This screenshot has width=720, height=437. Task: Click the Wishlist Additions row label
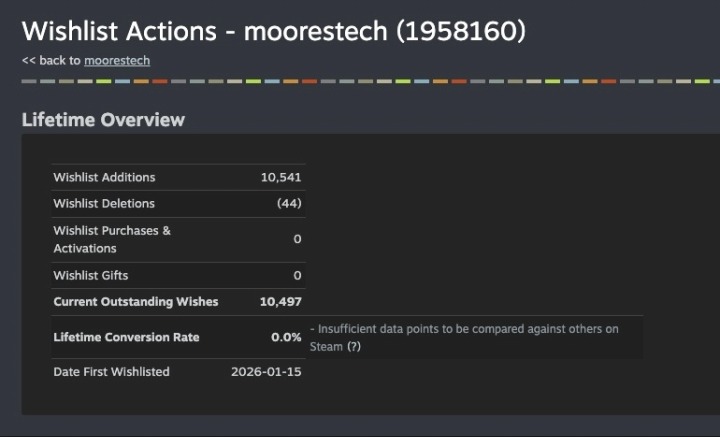(x=104, y=178)
